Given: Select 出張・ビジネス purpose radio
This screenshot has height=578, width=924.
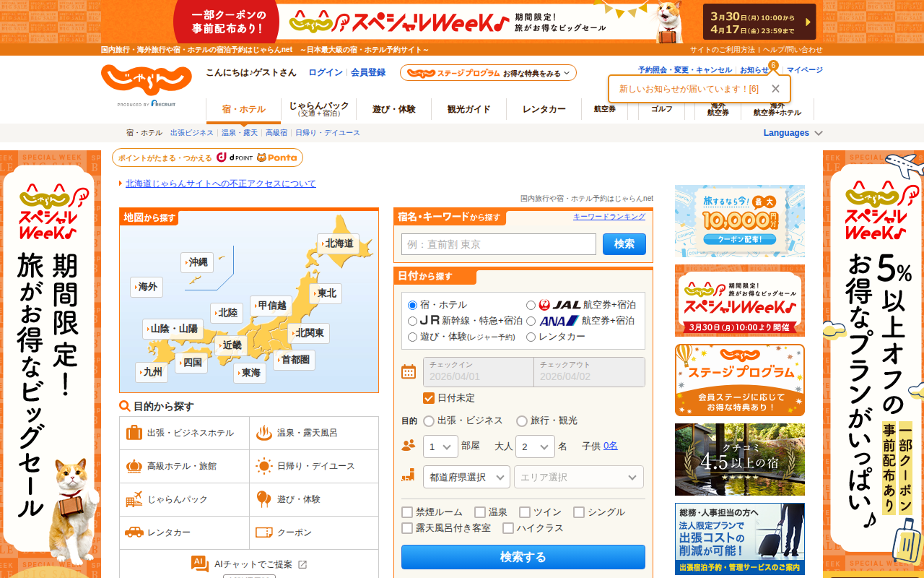Looking at the screenshot, I should 429,421.
